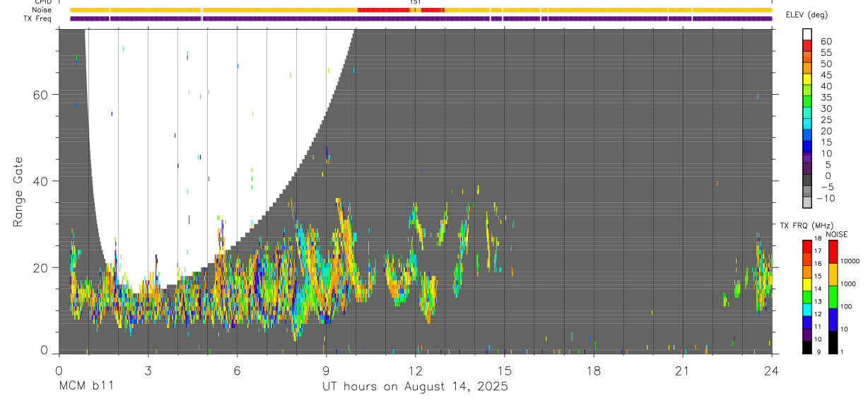Click the hour '18' tick label on the time axis

point(594,371)
